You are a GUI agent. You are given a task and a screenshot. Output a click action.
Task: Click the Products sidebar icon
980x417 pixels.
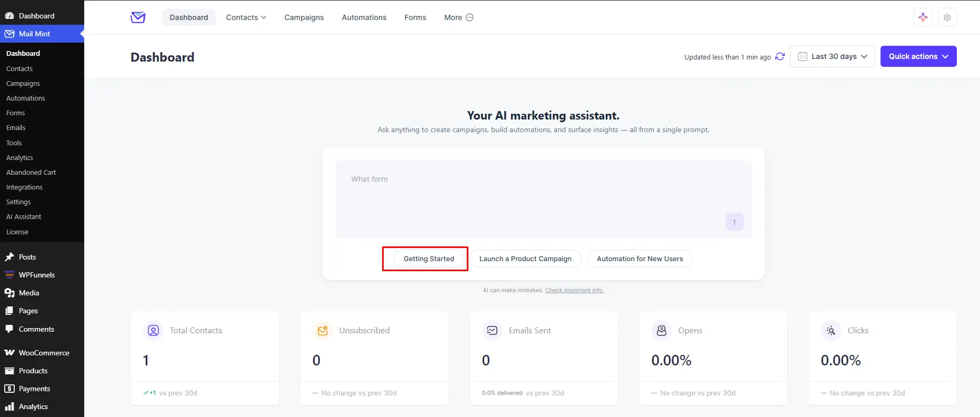tap(9, 371)
